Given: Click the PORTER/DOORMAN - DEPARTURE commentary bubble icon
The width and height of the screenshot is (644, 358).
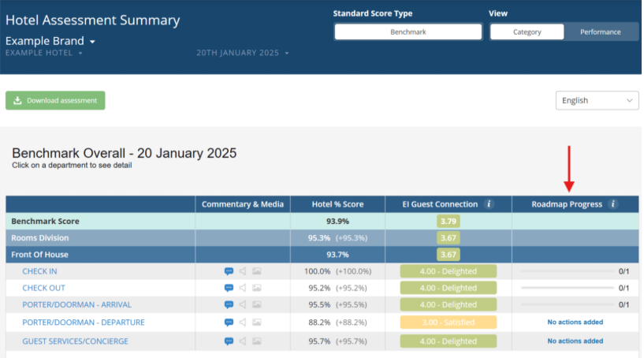Looking at the screenshot, I should [229, 322].
